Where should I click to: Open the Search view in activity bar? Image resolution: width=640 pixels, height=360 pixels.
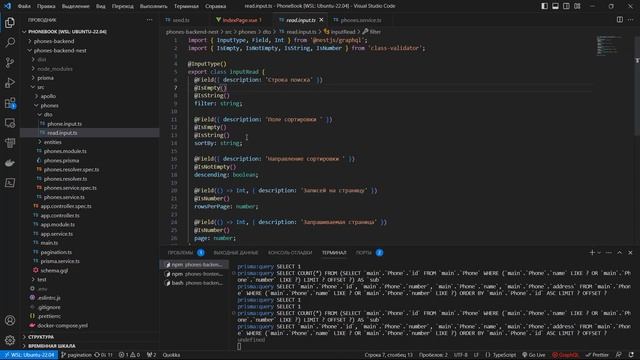tap(10, 42)
